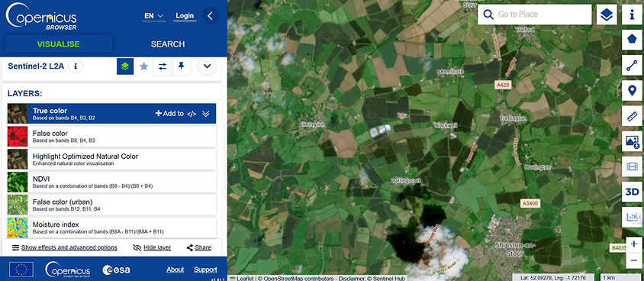Show Sentinel-2 L2A info icon

click(x=76, y=66)
